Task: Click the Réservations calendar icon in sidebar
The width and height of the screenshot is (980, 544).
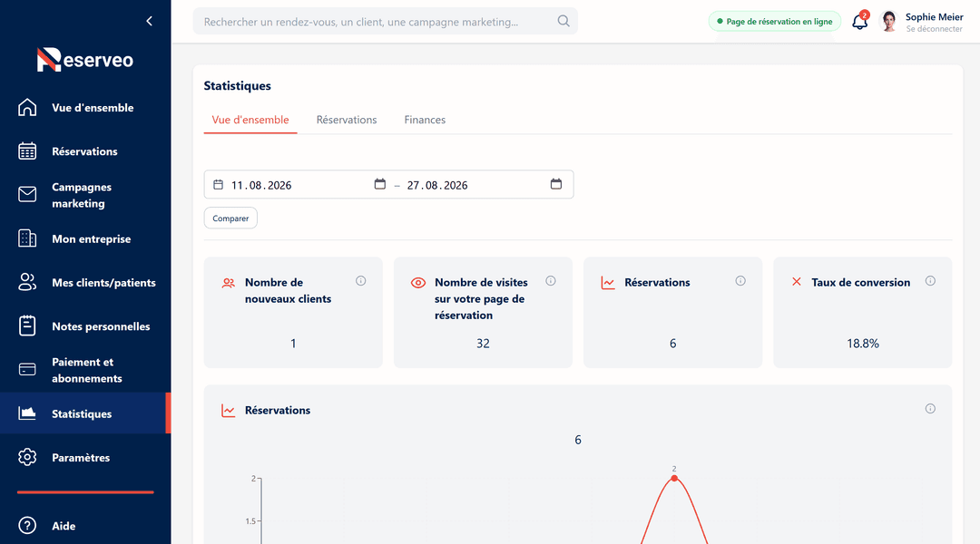Action: (x=27, y=151)
